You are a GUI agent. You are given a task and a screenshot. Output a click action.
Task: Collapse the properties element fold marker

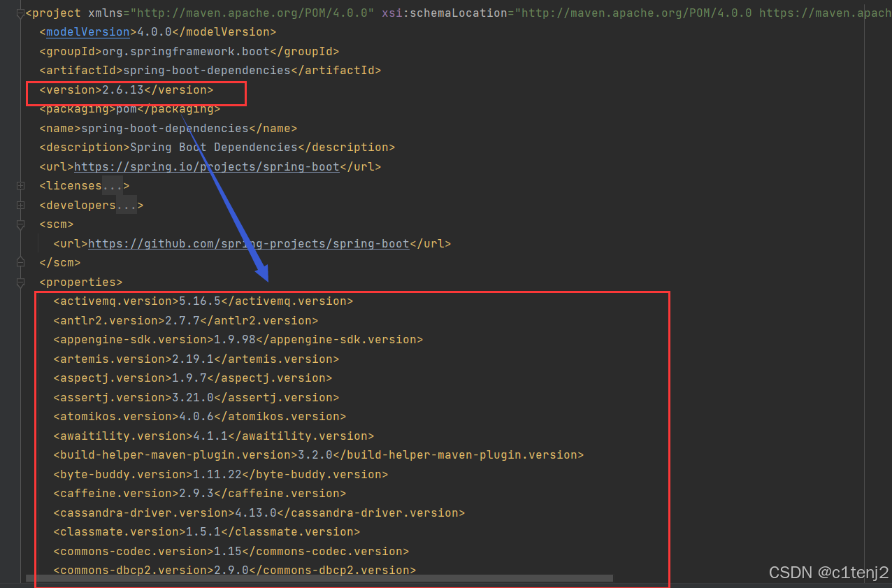20,282
